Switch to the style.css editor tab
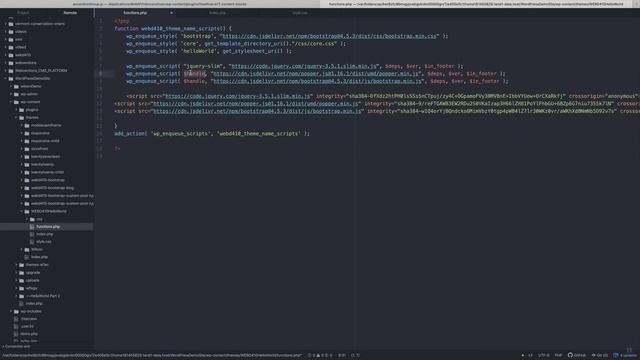 click(300, 13)
